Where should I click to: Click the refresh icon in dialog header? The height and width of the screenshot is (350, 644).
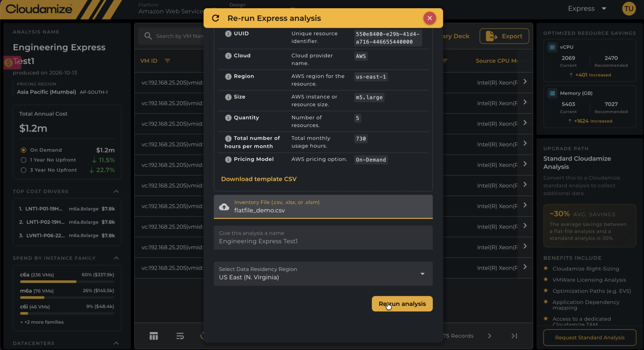tap(216, 18)
